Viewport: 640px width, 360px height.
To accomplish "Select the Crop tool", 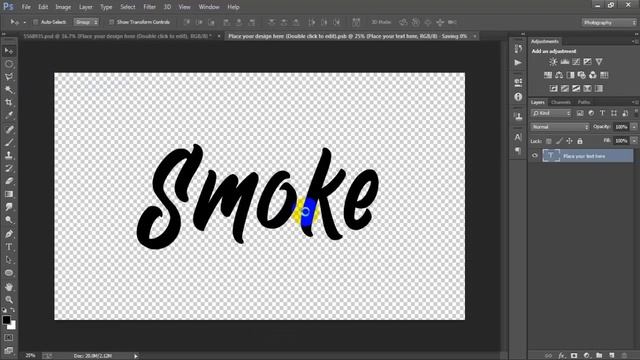I will (x=9, y=102).
